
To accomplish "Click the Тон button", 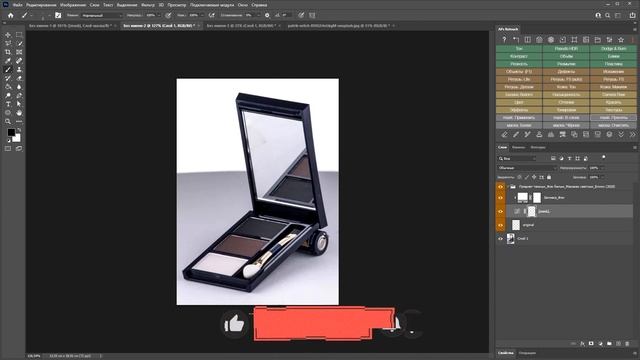I will [x=519, y=49].
